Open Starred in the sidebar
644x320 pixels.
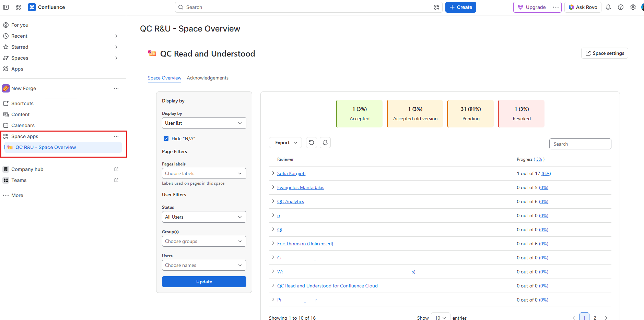20,47
